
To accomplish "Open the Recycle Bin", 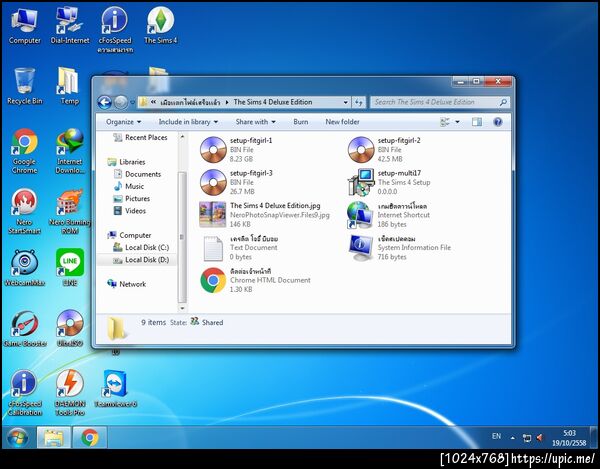I will click(x=24, y=86).
